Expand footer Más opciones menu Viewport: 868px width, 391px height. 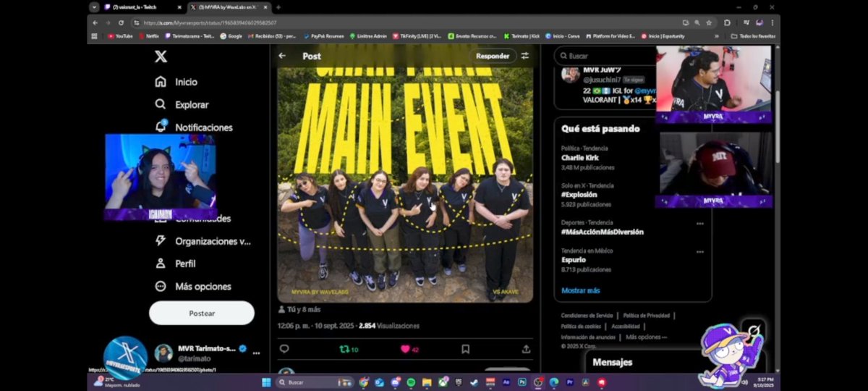[647, 337]
